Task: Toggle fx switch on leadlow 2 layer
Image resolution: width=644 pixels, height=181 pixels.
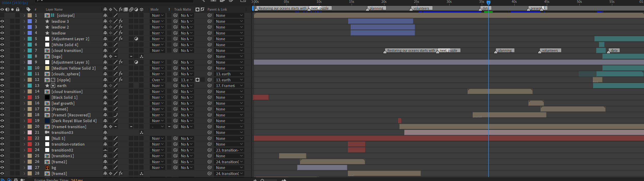Action: 121,27
